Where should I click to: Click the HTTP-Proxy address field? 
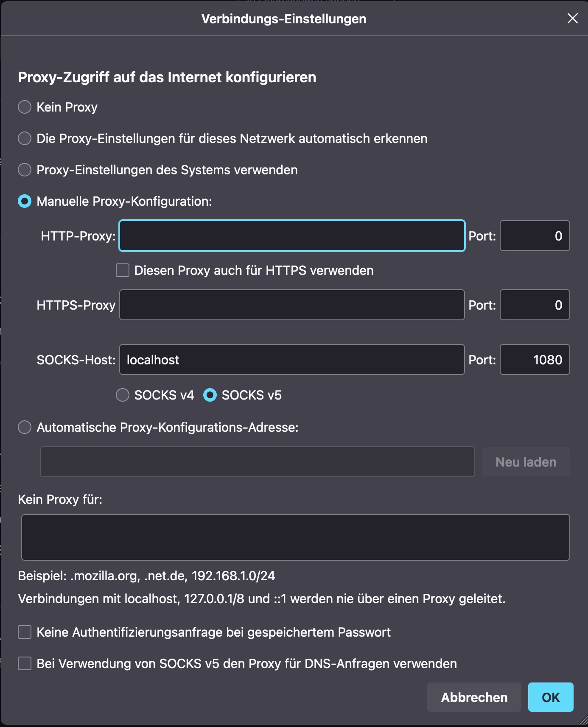click(x=292, y=236)
